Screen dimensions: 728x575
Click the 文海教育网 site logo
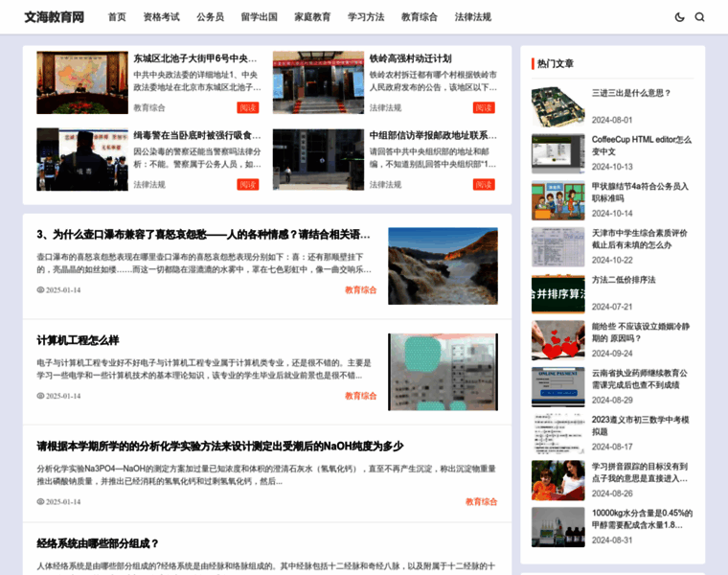55,17
